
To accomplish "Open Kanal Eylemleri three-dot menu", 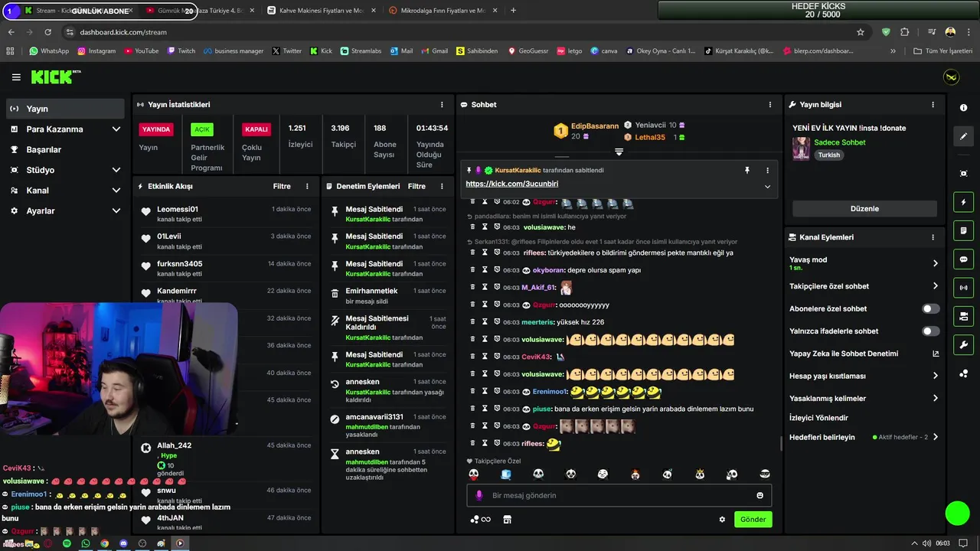I will point(933,237).
